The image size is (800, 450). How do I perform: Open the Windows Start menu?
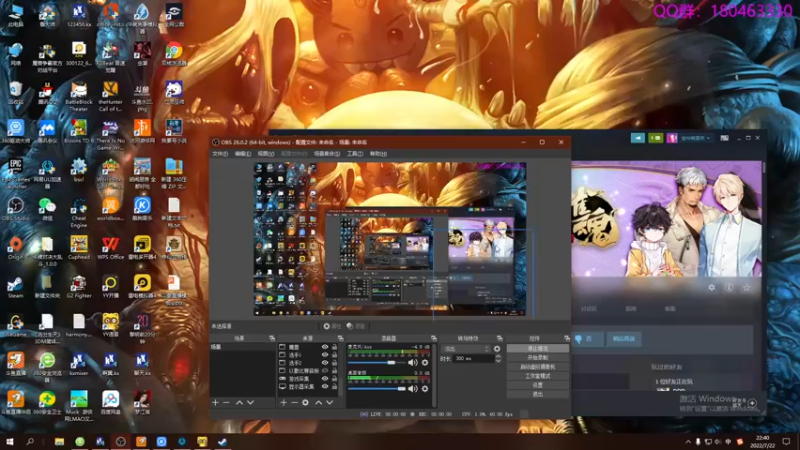tap(9, 441)
